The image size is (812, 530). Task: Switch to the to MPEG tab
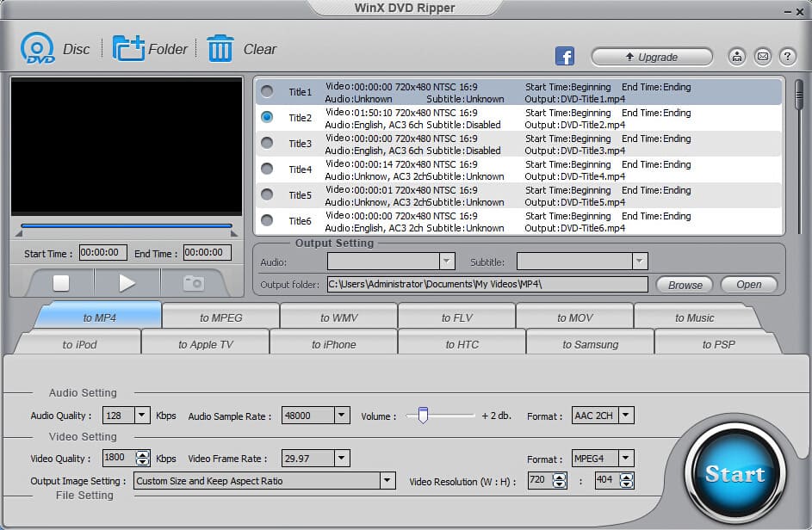[221, 317]
